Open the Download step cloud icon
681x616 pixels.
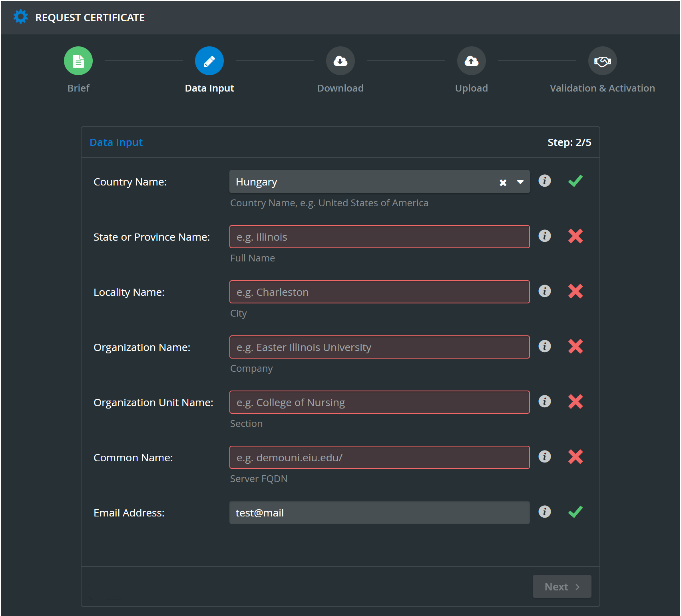(x=340, y=61)
